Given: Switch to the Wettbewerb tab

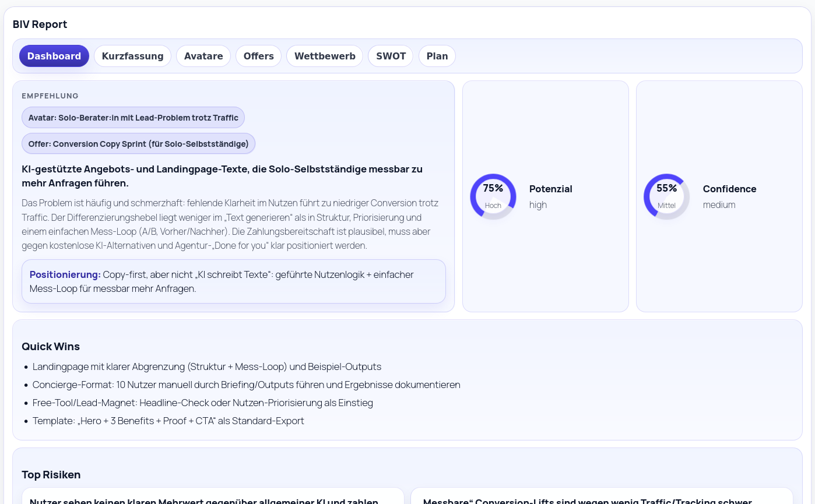Looking at the screenshot, I should pos(325,56).
